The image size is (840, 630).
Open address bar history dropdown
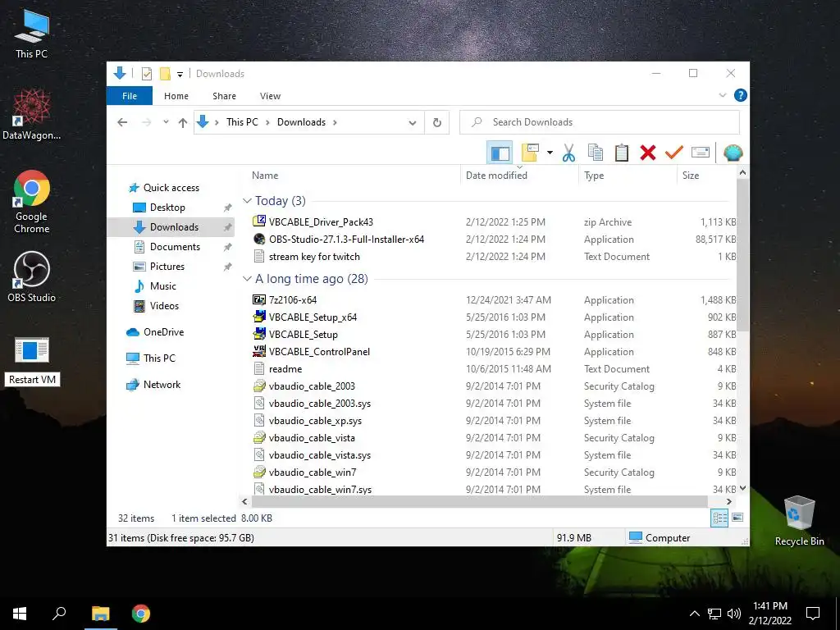coord(413,123)
